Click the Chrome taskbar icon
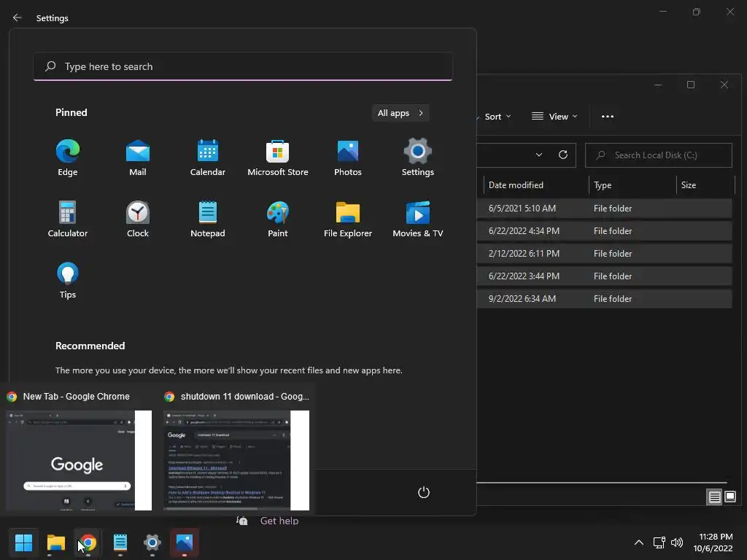 tap(88, 542)
